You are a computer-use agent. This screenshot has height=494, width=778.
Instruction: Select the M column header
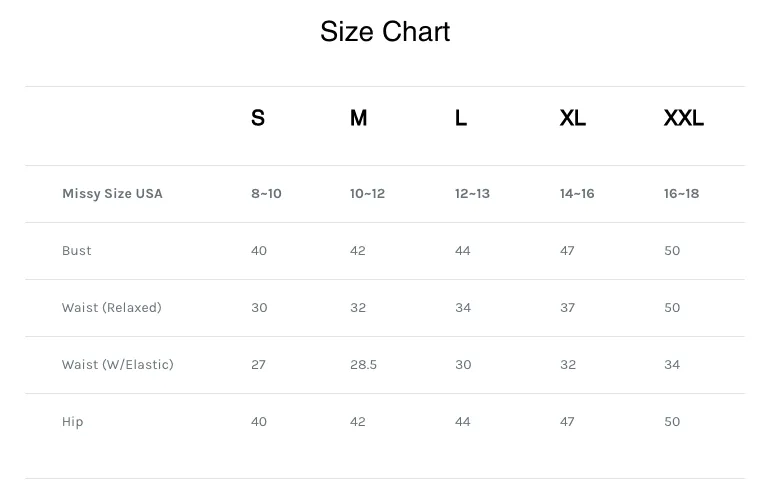(358, 118)
